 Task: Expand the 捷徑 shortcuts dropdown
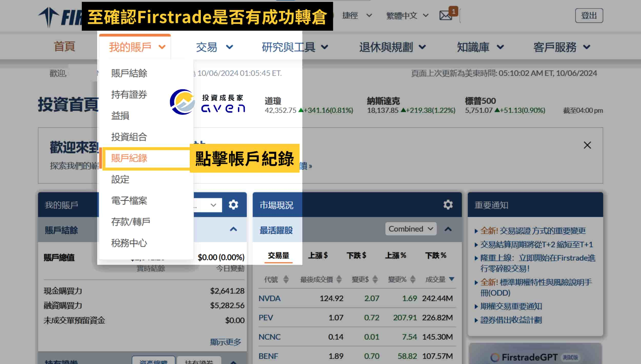[x=357, y=16]
